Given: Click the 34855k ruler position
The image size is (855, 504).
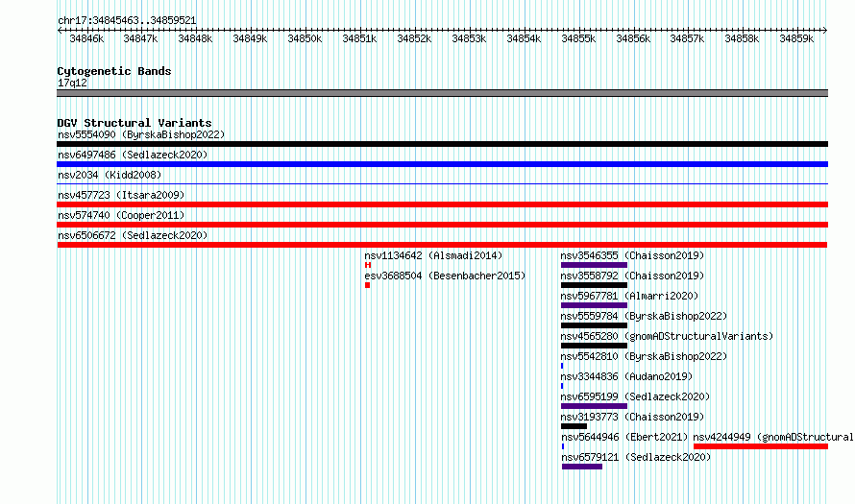Looking at the screenshot, I should coord(578,38).
